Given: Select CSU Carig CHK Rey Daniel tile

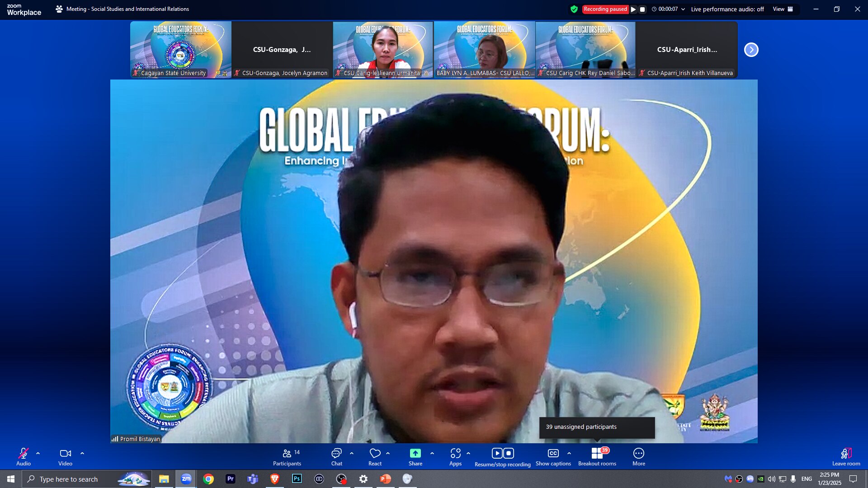Looking at the screenshot, I should point(586,50).
